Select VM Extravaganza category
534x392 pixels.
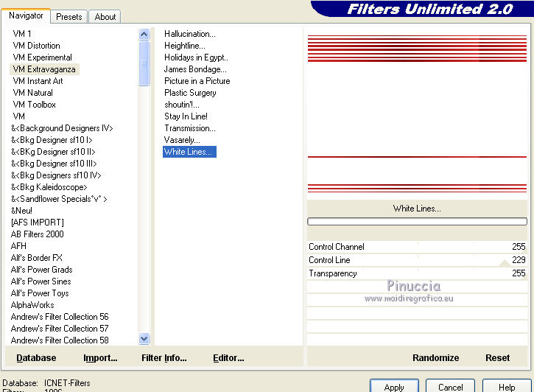[44, 69]
